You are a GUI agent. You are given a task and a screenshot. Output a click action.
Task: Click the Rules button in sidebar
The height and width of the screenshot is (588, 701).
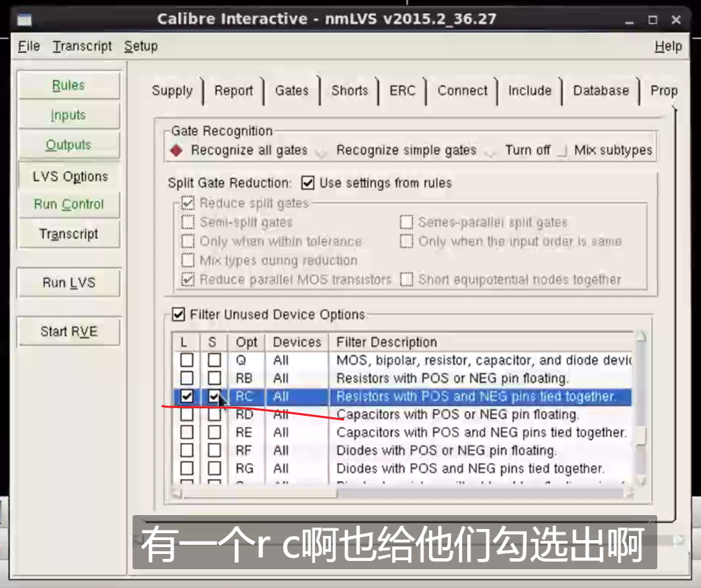[x=69, y=85]
